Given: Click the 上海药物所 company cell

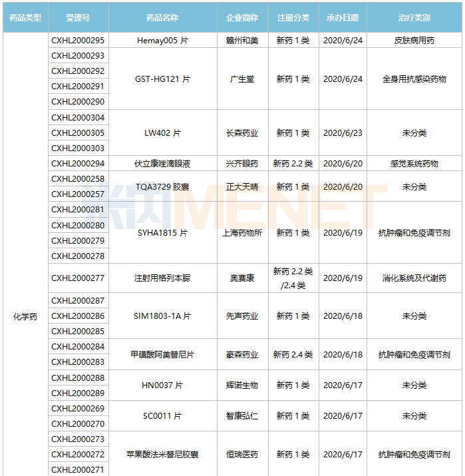Looking at the screenshot, I should 242,233.
